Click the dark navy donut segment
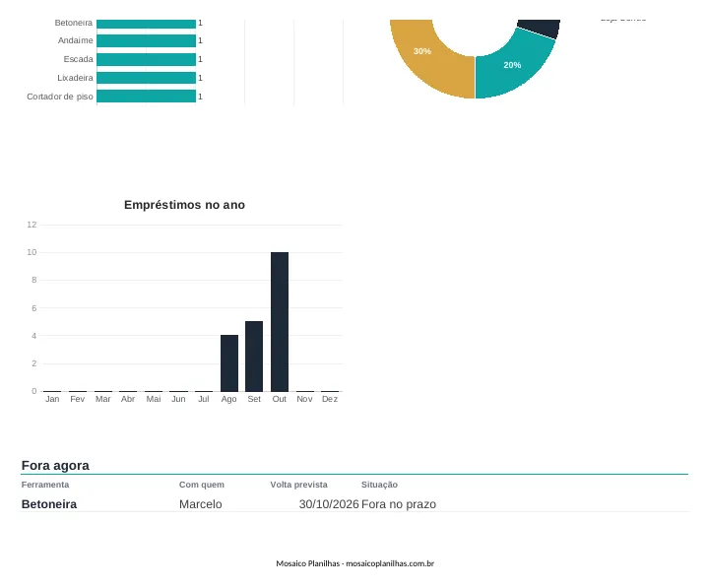This screenshot has height=588, width=708. click(x=542, y=28)
